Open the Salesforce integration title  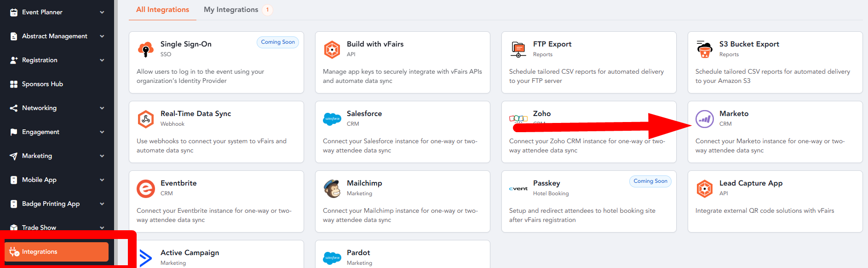point(364,114)
